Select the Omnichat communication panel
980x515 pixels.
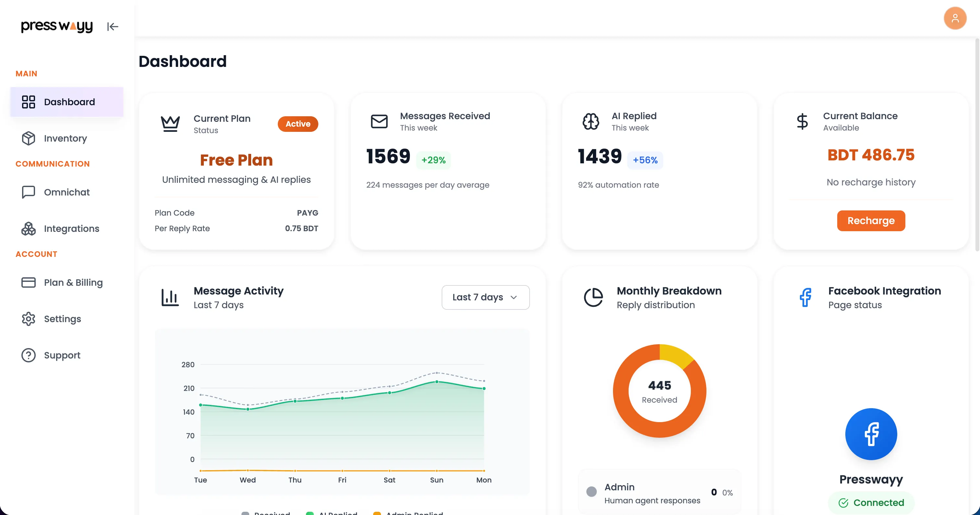coord(67,192)
